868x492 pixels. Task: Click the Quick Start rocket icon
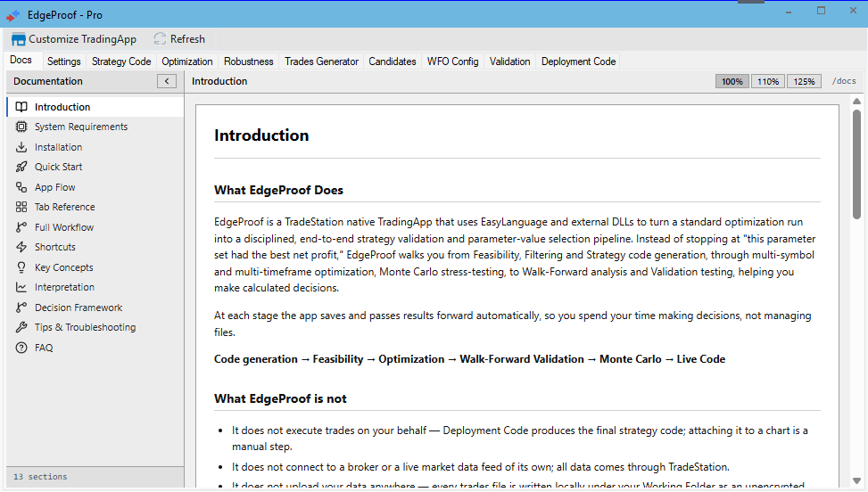pos(21,167)
